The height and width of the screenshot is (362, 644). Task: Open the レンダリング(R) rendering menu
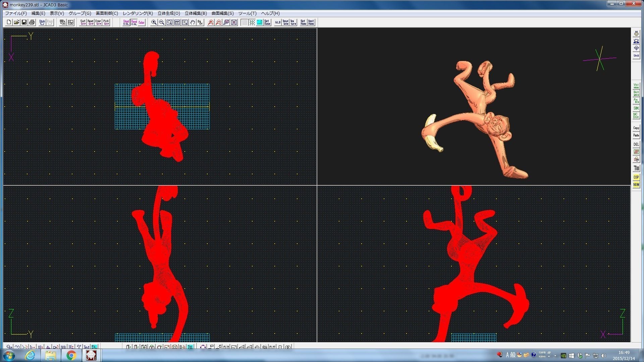[138, 13]
